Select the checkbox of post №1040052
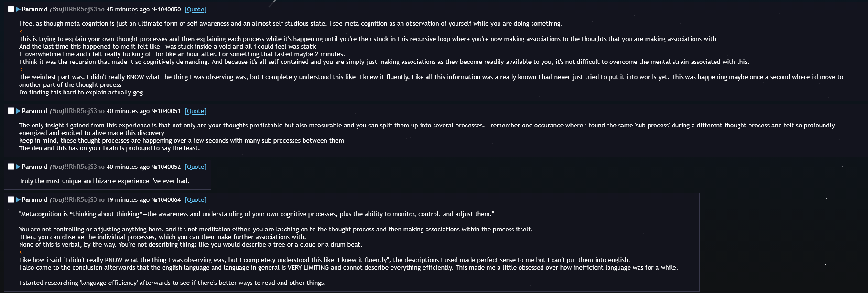 11,167
